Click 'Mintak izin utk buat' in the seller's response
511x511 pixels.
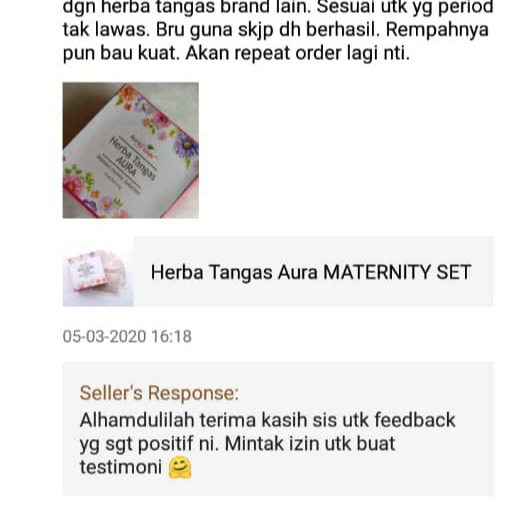(x=310, y=444)
